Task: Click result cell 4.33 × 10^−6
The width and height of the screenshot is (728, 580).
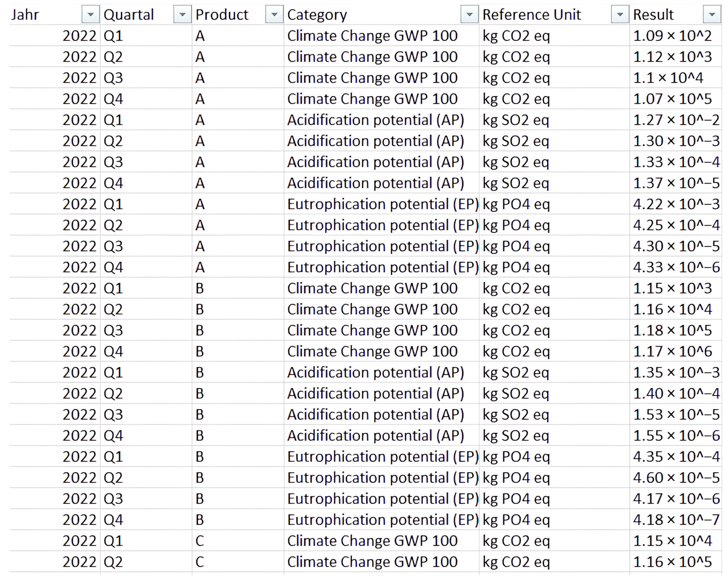Action: [x=675, y=267]
